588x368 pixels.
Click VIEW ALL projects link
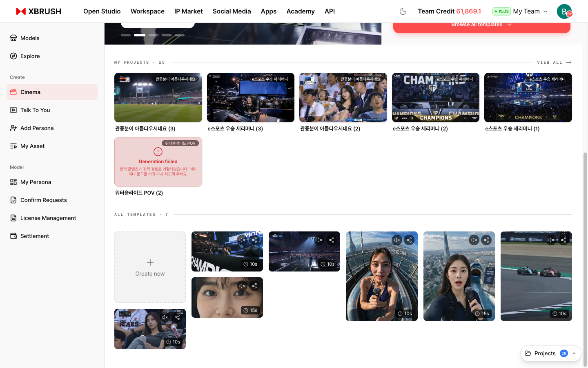[554, 63]
